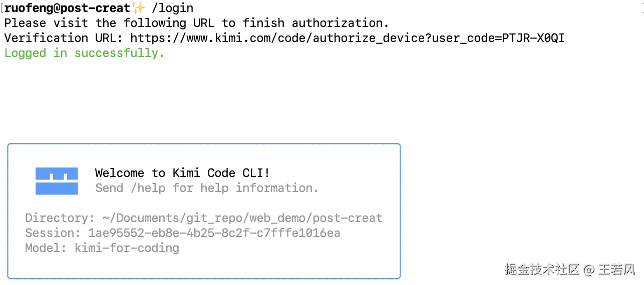This screenshot has width=644, height=285.
Task: Click the Directory path line
Action: coord(203,218)
